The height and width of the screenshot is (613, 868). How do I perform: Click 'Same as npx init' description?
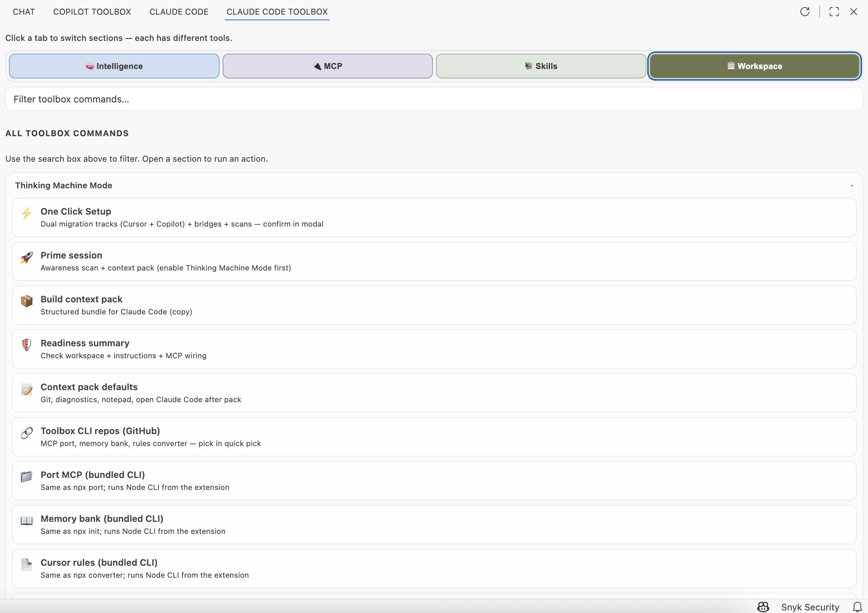click(x=133, y=531)
